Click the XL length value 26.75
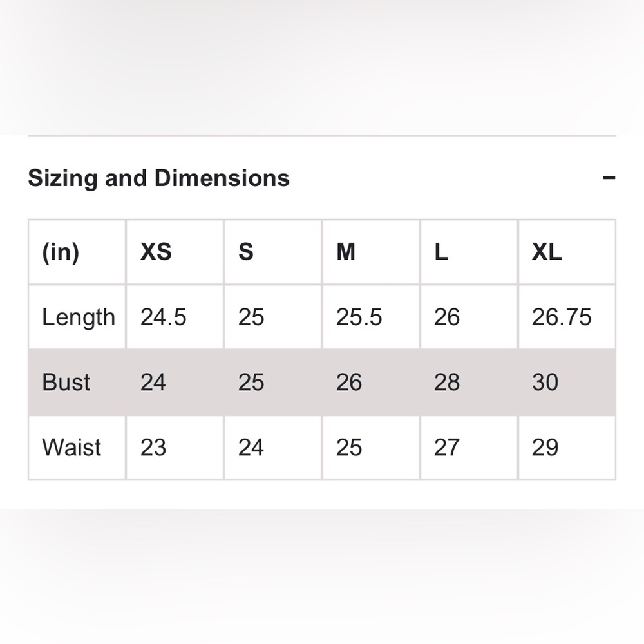The height and width of the screenshot is (644, 644). point(562,317)
